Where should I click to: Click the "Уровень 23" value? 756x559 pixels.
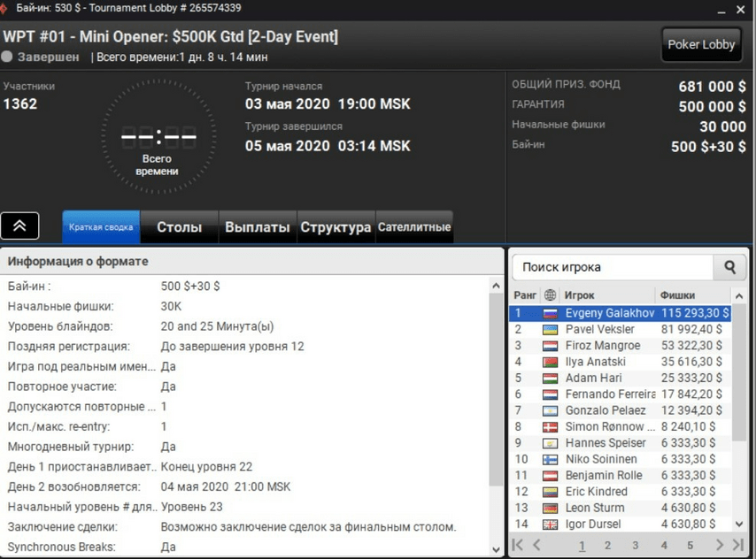pyautogui.click(x=192, y=507)
